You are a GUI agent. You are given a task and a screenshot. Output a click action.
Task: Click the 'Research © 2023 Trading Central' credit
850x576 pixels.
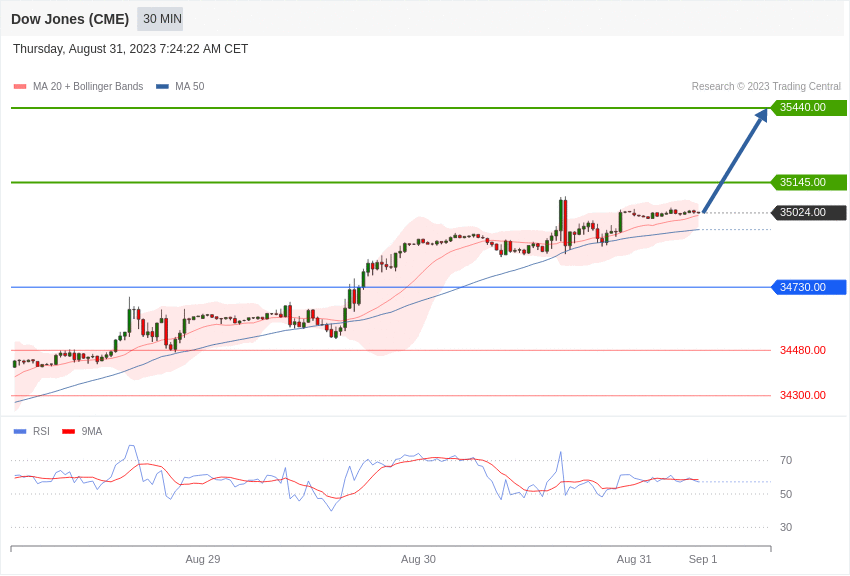(766, 86)
